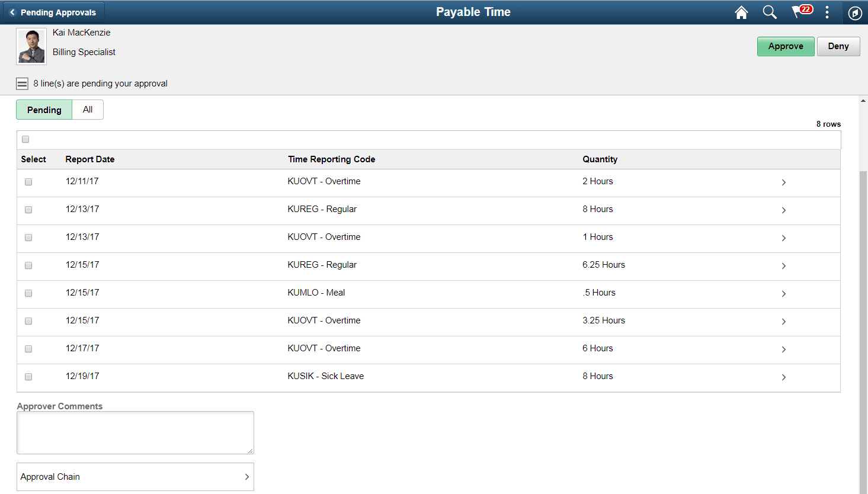
Task: Click the line summary list icon
Action: coord(22,83)
